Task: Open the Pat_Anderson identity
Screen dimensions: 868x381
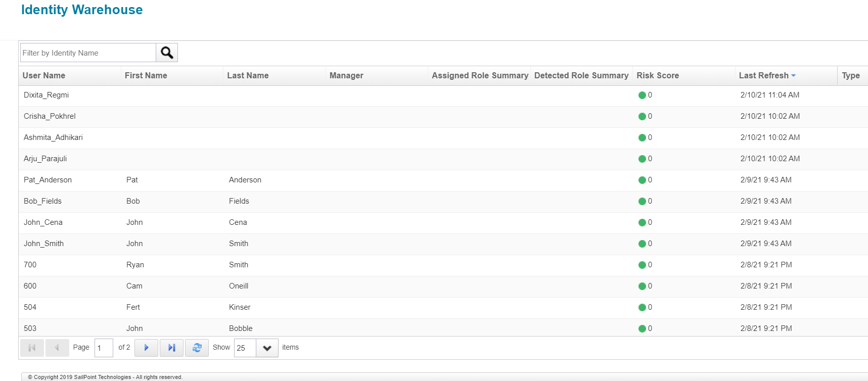Action: pyautogui.click(x=48, y=180)
